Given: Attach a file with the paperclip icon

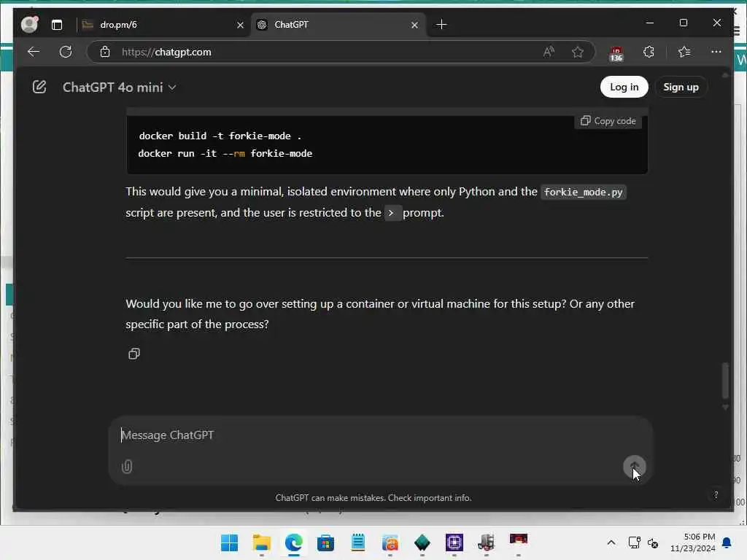Looking at the screenshot, I should 127,466.
